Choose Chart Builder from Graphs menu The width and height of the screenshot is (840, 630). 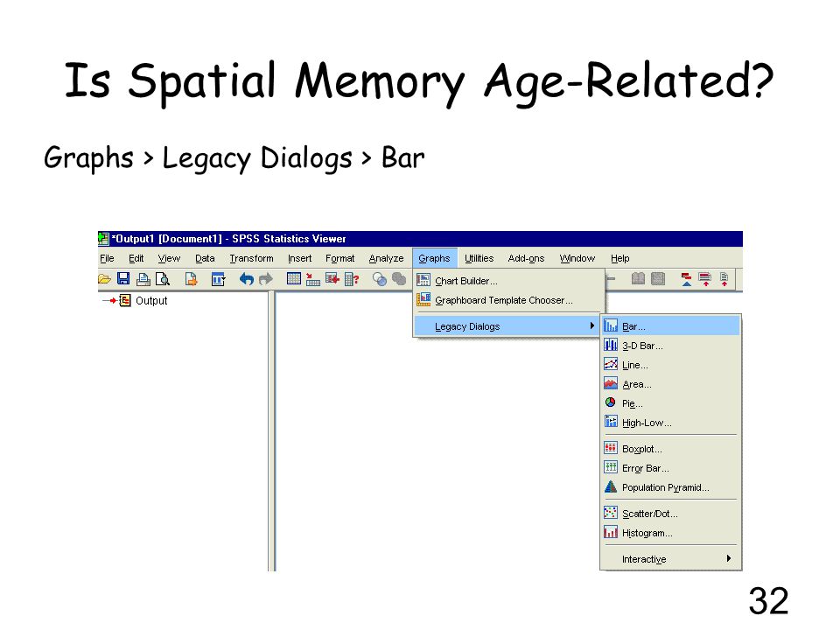pyautogui.click(x=509, y=281)
